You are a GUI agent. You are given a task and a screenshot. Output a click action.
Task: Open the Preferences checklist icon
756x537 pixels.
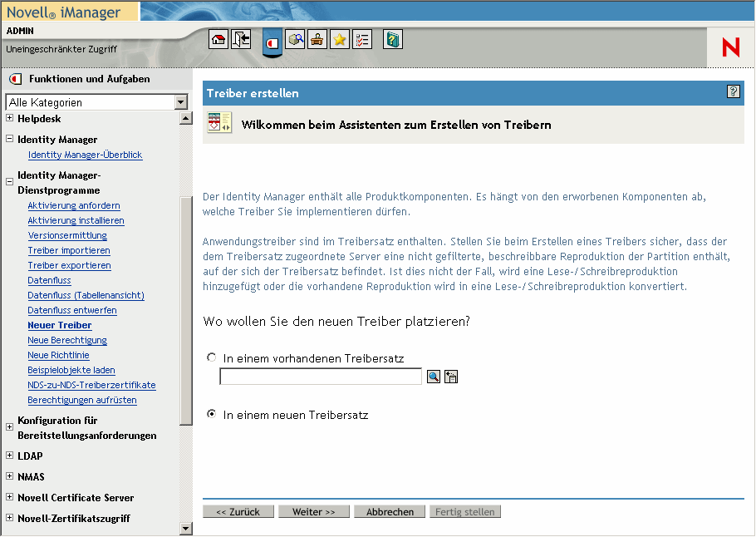coord(361,39)
